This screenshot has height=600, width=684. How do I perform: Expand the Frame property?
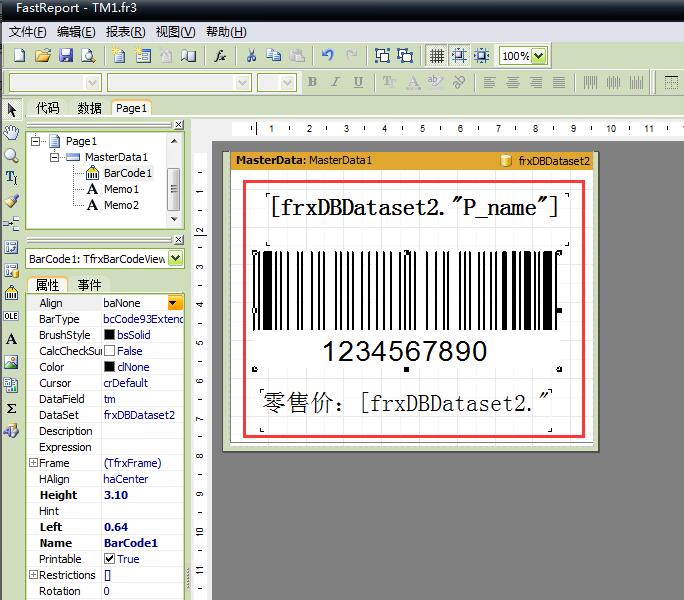pyautogui.click(x=34, y=463)
